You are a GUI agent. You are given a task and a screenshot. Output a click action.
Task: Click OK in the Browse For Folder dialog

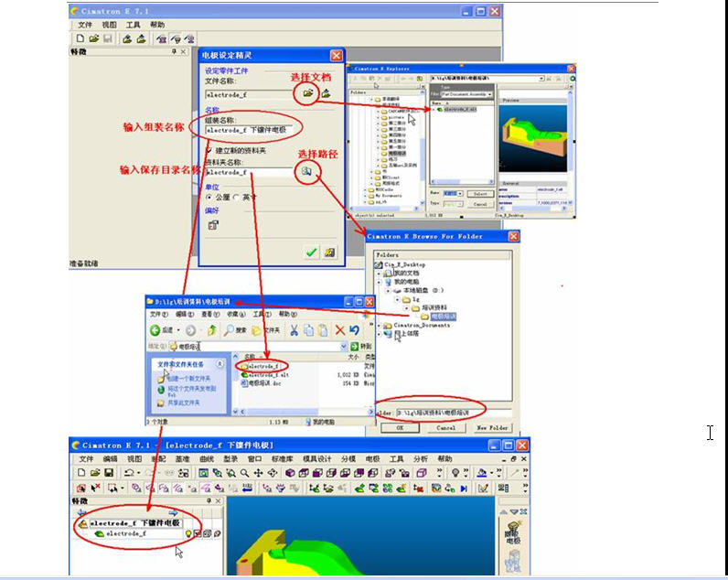pyautogui.click(x=400, y=428)
